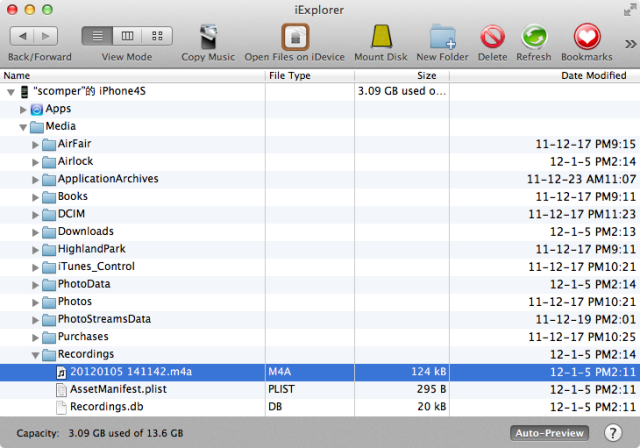Toggle the Auto-Preview button
The width and height of the screenshot is (640, 448).
[x=549, y=433]
